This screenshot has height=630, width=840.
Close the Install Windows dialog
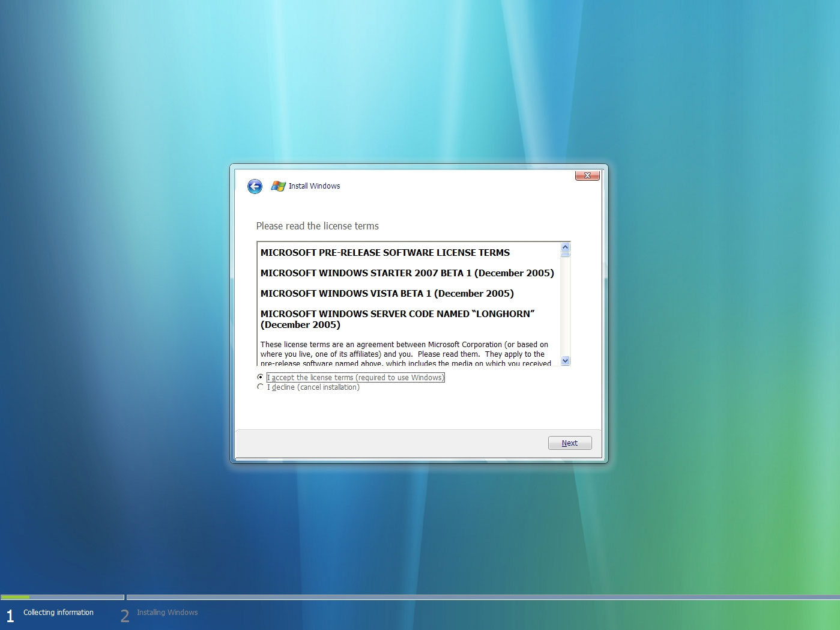coord(587,175)
